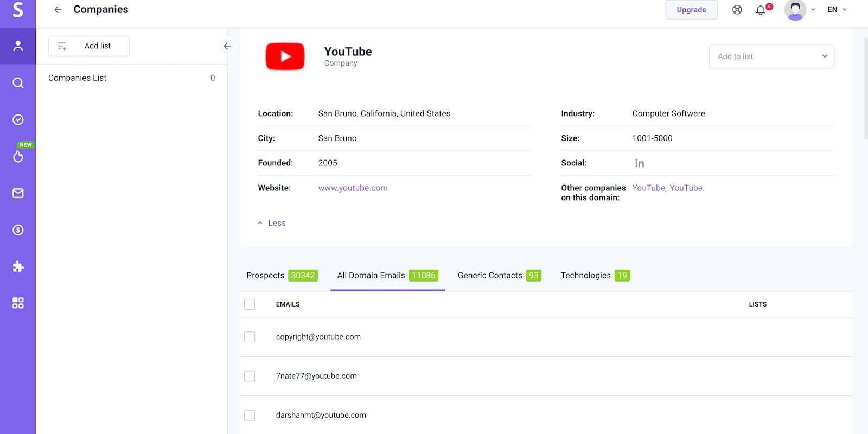
Task: Click the 1001-5000 size value
Action: pos(652,138)
